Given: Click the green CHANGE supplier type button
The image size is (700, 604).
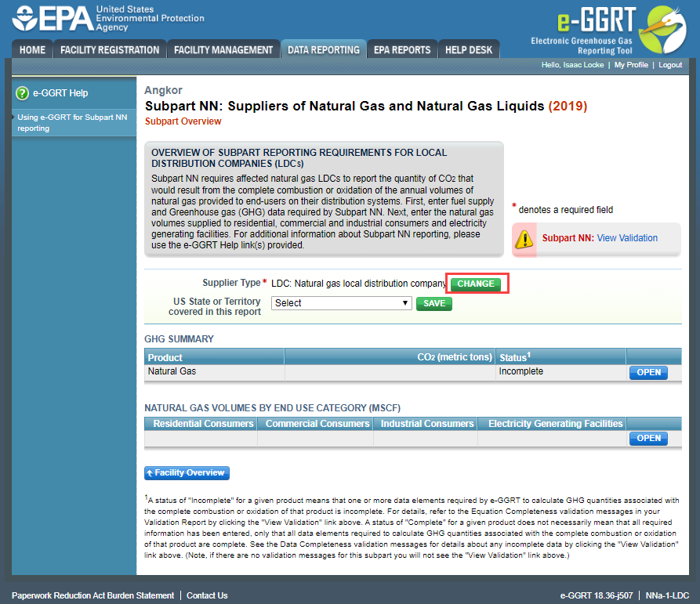Looking at the screenshot, I should (476, 284).
